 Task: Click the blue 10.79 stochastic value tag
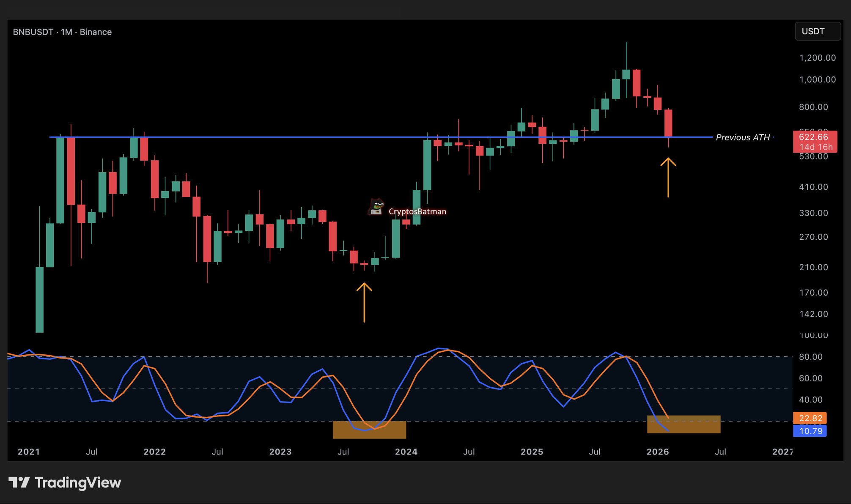pyautogui.click(x=810, y=431)
